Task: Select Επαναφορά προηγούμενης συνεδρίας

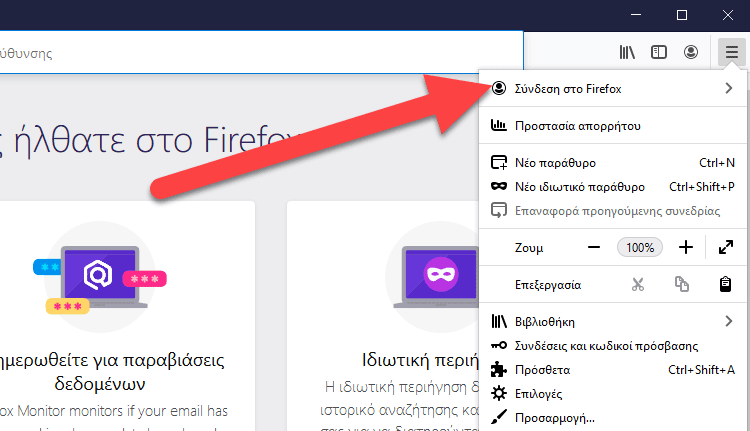Action: pos(613,210)
